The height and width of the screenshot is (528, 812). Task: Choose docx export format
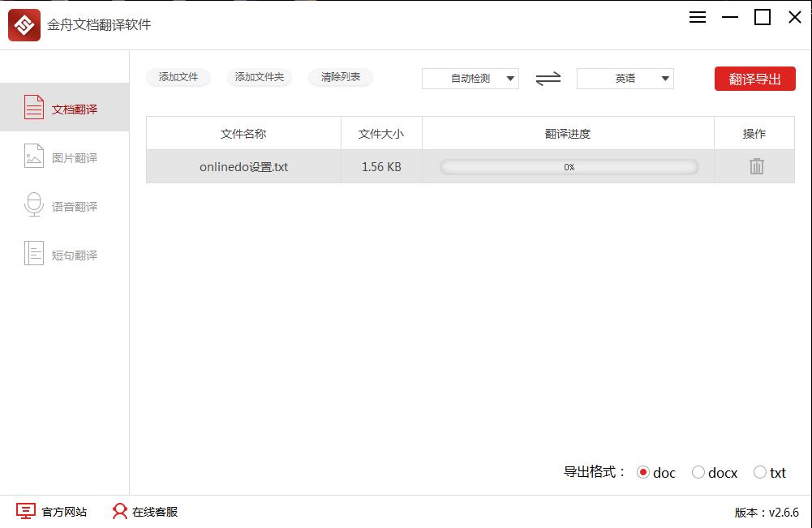698,471
